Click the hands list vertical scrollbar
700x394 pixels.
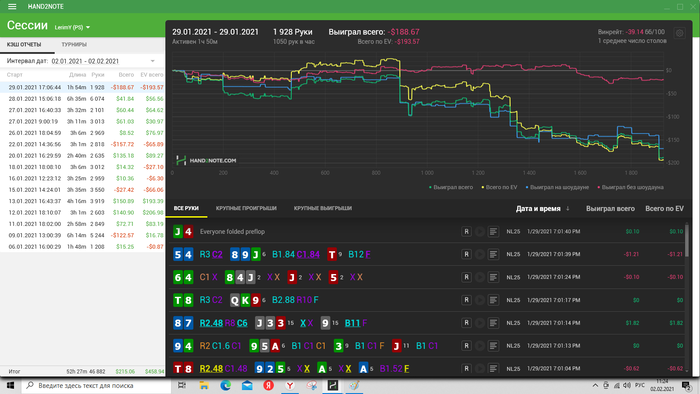(x=687, y=241)
